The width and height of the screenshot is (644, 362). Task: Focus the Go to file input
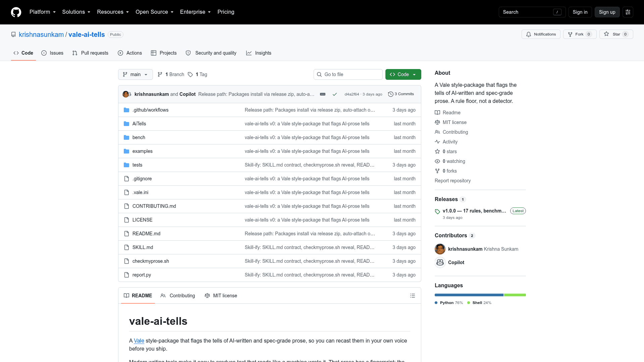click(x=348, y=74)
